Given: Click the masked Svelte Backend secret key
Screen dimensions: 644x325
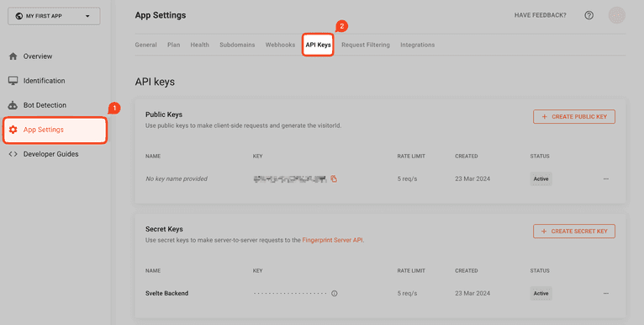Looking at the screenshot, I should 290,293.
